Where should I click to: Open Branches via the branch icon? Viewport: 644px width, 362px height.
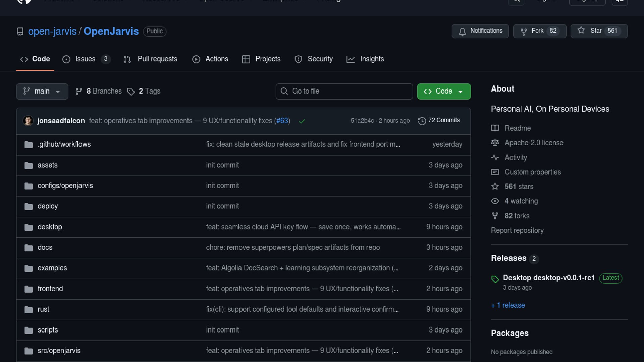coord(79,92)
